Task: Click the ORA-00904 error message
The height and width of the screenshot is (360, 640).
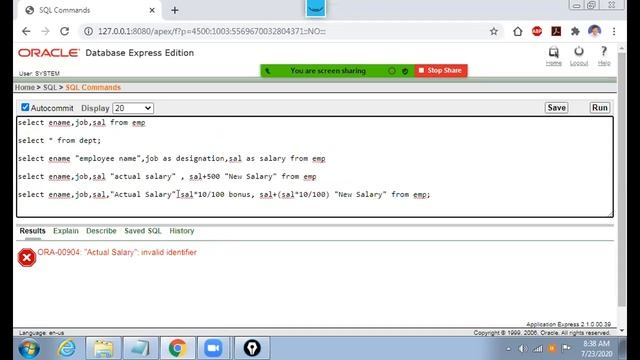Action: [x=117, y=252]
